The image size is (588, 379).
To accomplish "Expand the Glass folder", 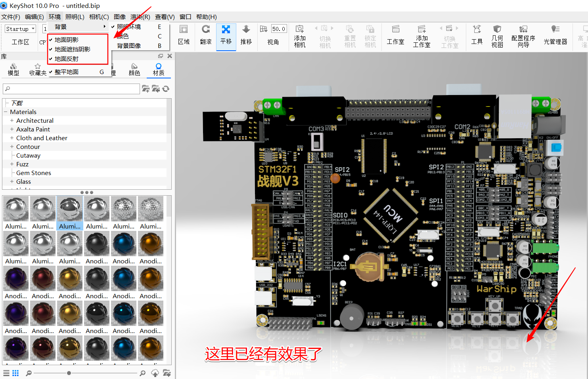I will pyautogui.click(x=12, y=182).
